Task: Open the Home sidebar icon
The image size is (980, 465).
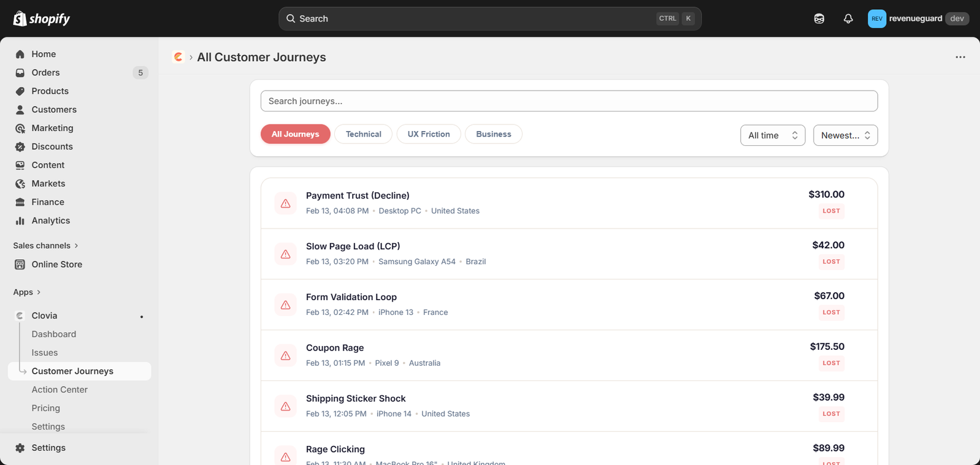Action: (20, 54)
